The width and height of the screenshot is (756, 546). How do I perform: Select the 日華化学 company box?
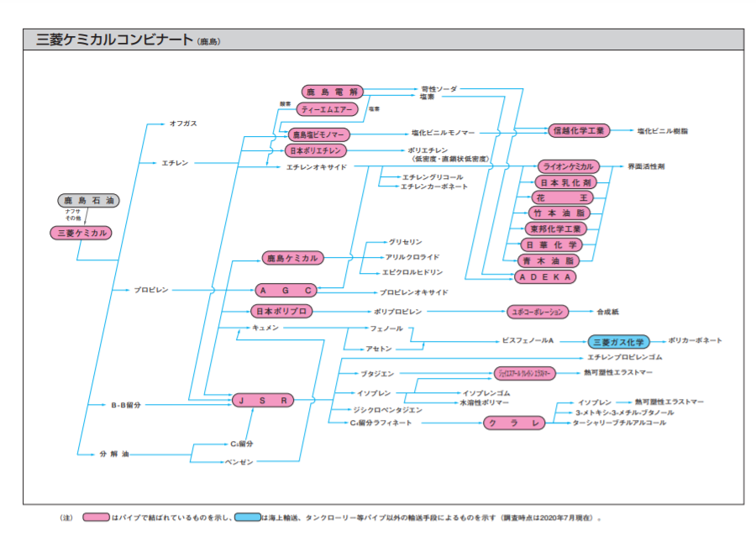coord(552,244)
